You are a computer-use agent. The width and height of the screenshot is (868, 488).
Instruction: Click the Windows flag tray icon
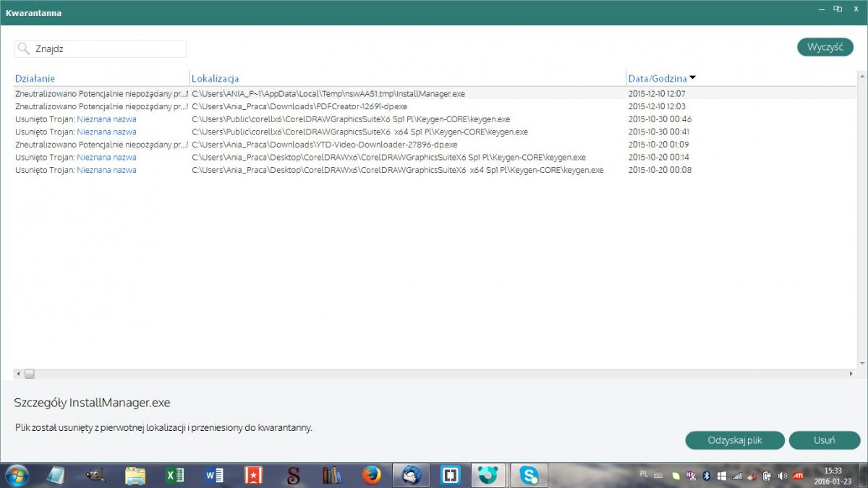coord(722,476)
